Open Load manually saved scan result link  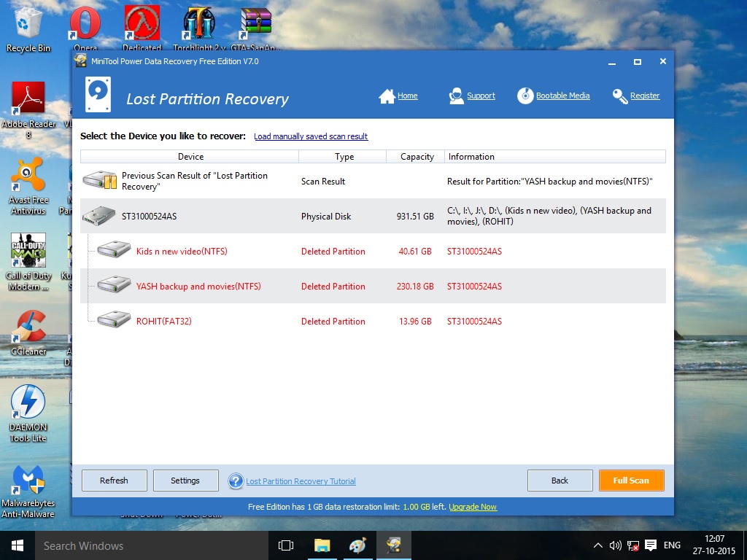click(311, 136)
